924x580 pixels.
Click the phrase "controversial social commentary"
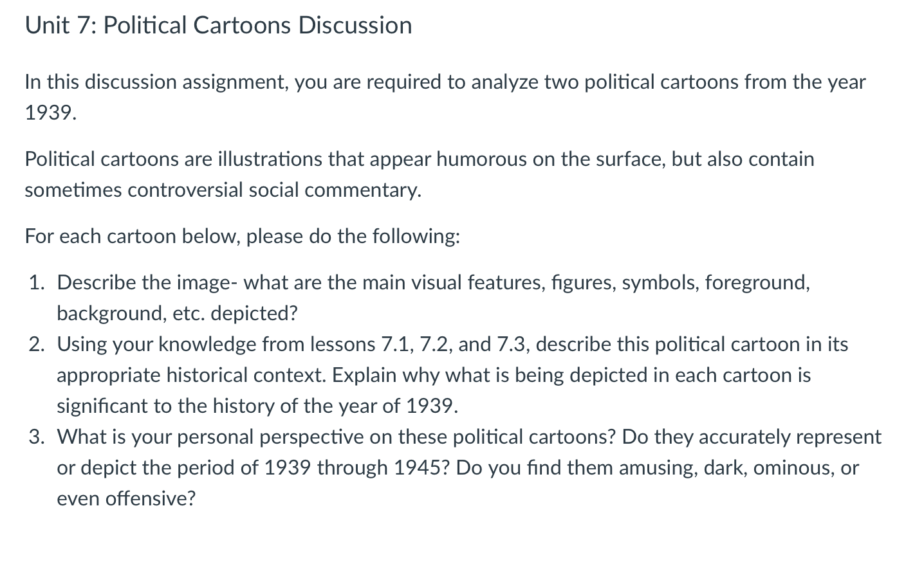[x=274, y=190]
